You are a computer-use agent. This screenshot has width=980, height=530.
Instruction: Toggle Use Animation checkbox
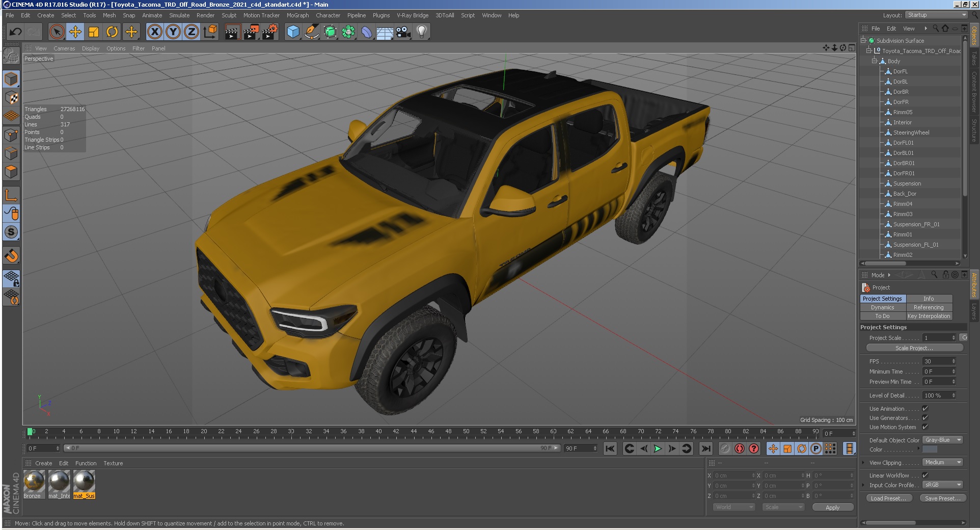coord(925,409)
